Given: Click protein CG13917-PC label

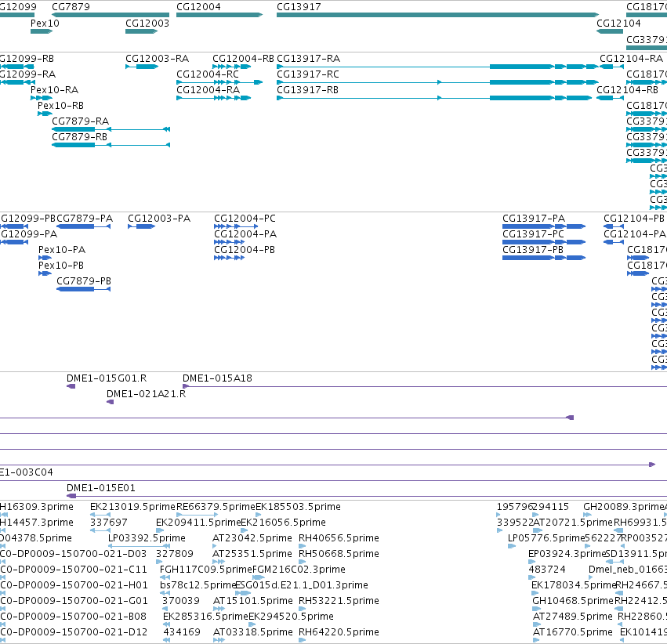Looking at the screenshot, I should [533, 234].
